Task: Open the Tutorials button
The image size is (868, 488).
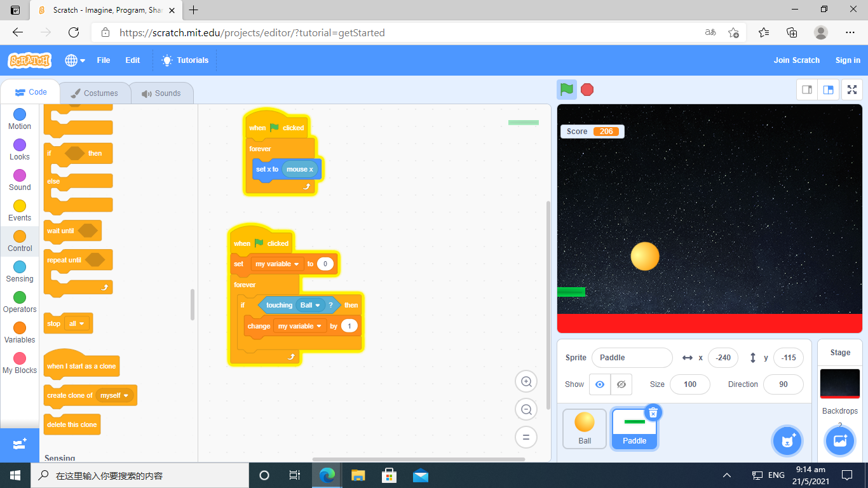Action: pos(185,60)
